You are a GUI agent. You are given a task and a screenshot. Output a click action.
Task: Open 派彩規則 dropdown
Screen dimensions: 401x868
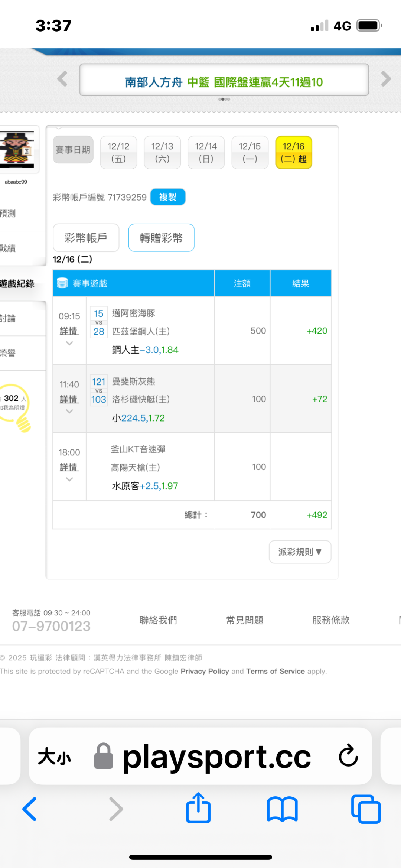click(300, 552)
